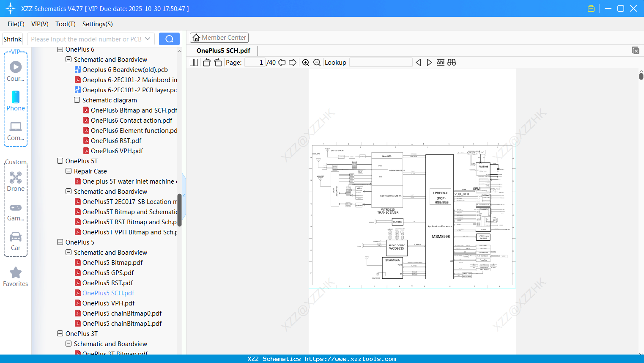Rotate the page counterclockwise

click(206, 63)
